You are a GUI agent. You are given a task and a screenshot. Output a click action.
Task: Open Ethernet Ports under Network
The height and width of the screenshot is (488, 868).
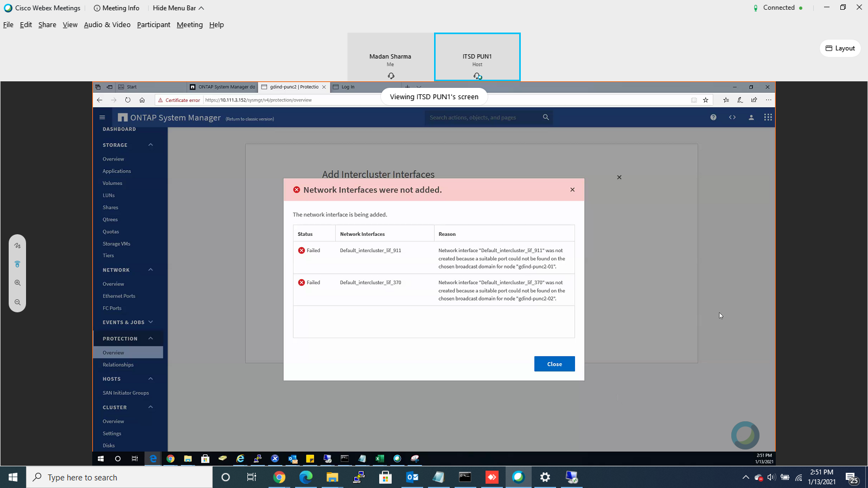[119, 296]
